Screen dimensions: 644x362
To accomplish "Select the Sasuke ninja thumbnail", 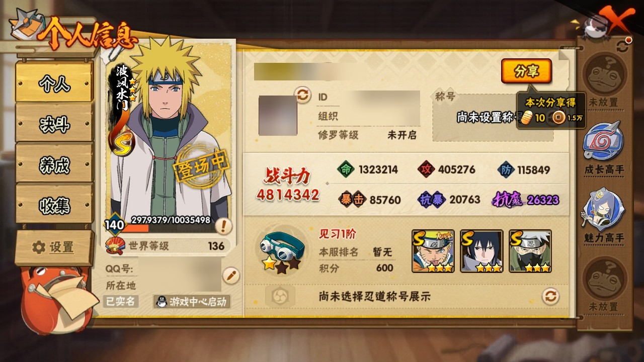I will pyautogui.click(x=481, y=251).
